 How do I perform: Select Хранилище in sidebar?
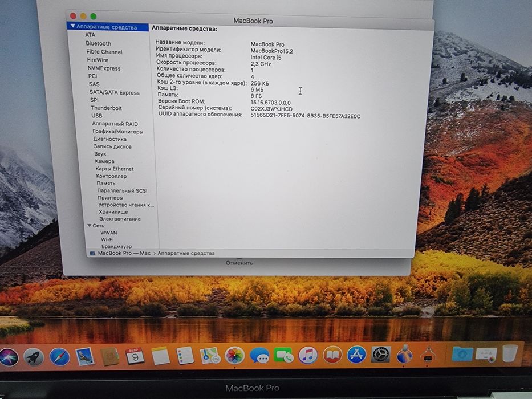pos(113,212)
